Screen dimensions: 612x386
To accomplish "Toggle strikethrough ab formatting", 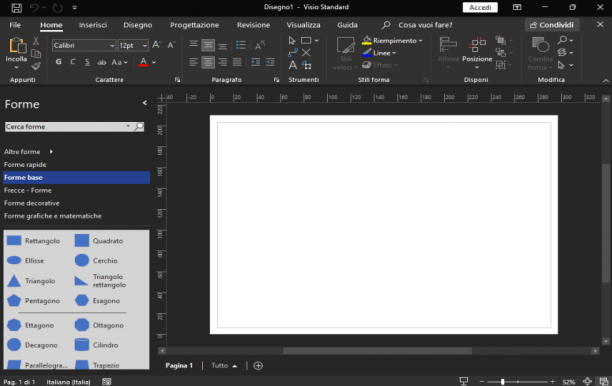I will (x=101, y=62).
